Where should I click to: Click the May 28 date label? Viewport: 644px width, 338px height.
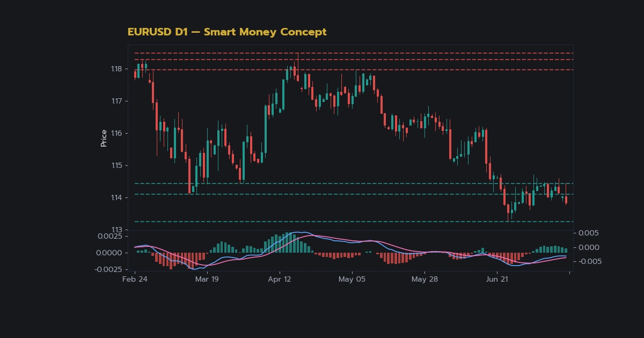[425, 279]
